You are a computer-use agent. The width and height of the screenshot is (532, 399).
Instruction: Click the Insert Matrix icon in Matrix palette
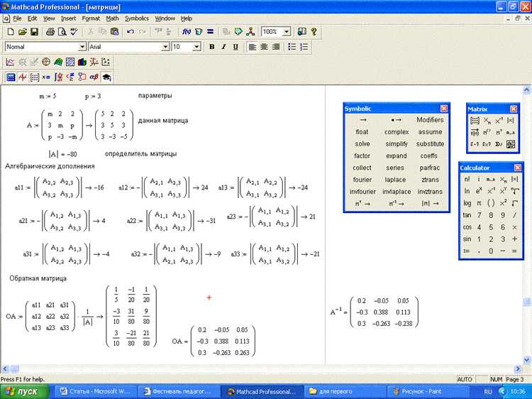pyautogui.click(x=475, y=121)
